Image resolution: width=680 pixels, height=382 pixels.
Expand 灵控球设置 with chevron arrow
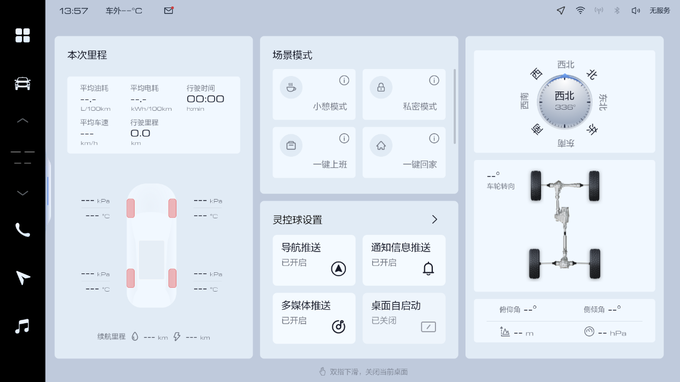coord(435,219)
